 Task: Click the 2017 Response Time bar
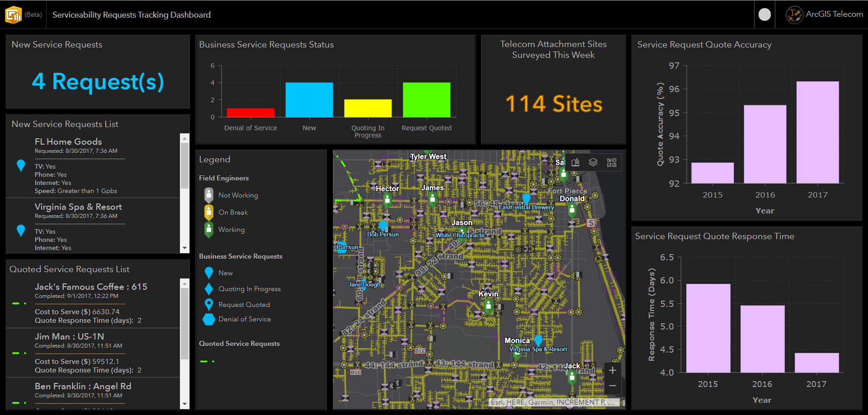tap(817, 363)
